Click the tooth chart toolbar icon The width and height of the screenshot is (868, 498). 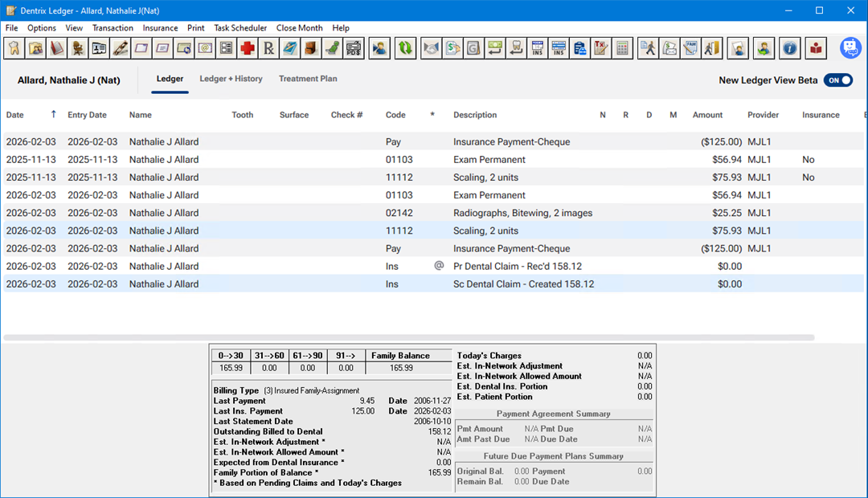pos(14,48)
